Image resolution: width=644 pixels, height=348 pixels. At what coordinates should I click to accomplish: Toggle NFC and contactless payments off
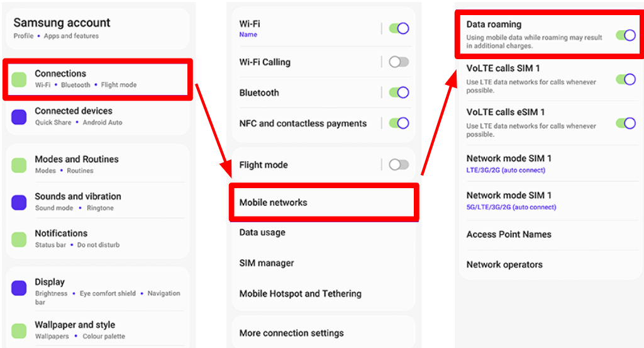(399, 123)
